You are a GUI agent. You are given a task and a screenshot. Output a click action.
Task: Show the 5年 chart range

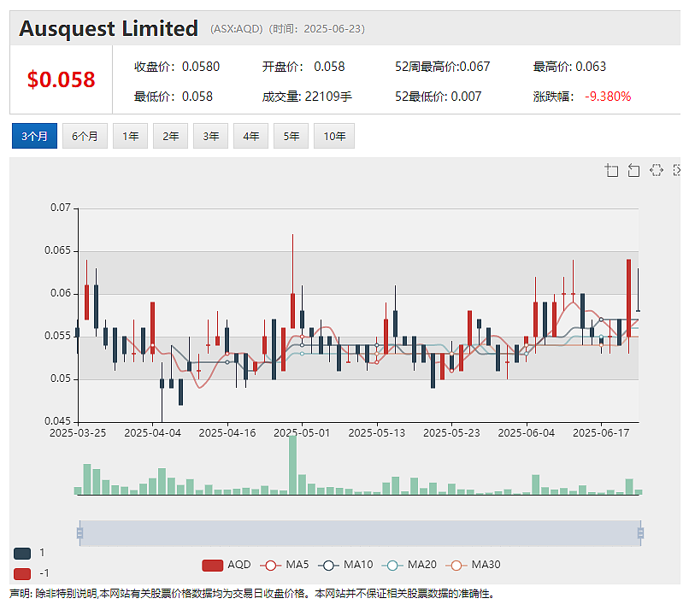click(x=291, y=136)
